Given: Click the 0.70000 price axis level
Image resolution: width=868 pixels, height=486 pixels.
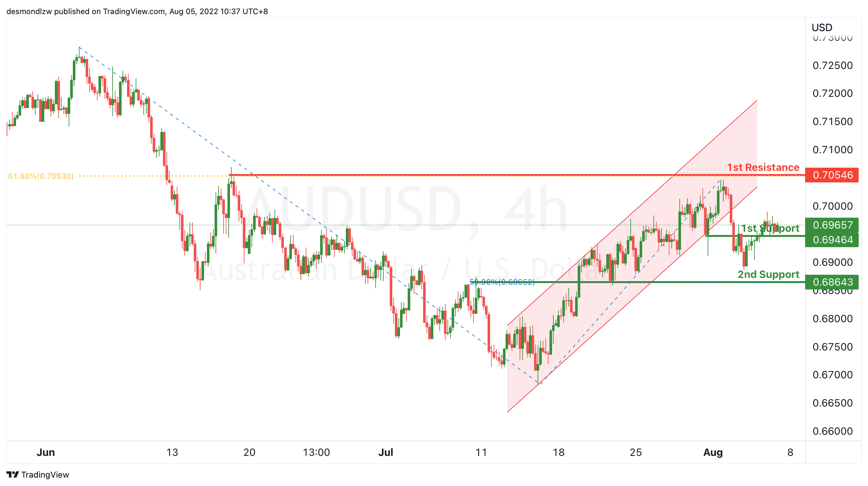Looking at the screenshot, I should tap(832, 206).
